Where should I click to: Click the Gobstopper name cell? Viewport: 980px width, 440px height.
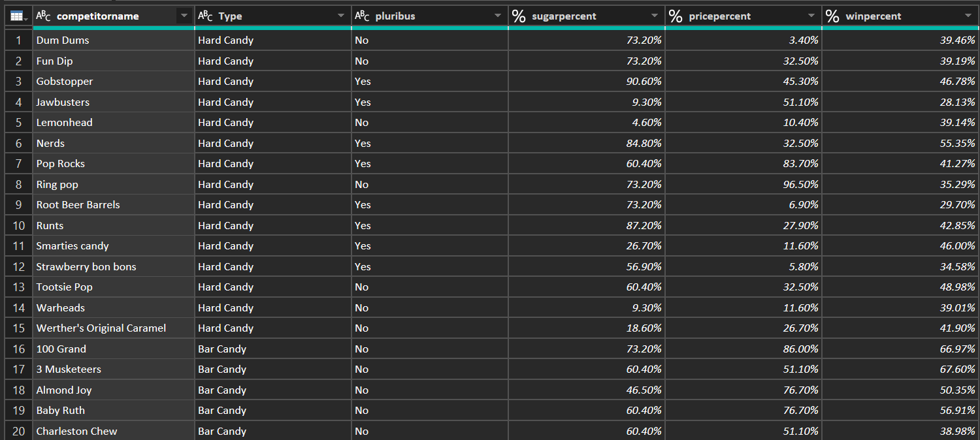point(65,82)
